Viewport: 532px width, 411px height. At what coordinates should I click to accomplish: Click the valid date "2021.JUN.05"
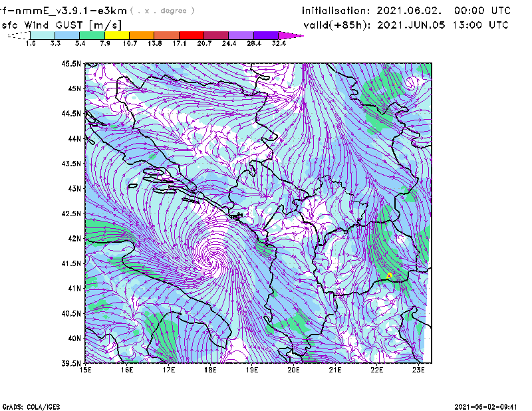(x=411, y=25)
